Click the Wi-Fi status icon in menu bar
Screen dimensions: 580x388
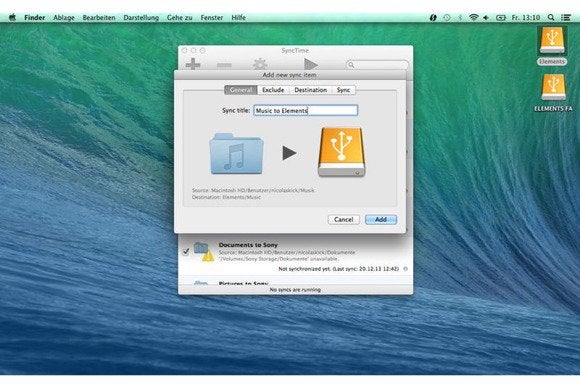click(473, 17)
